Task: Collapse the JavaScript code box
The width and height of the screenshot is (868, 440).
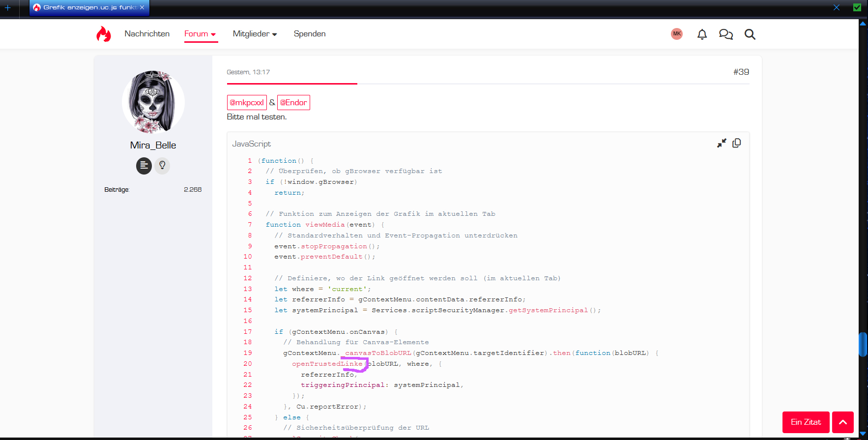Action: [721, 143]
